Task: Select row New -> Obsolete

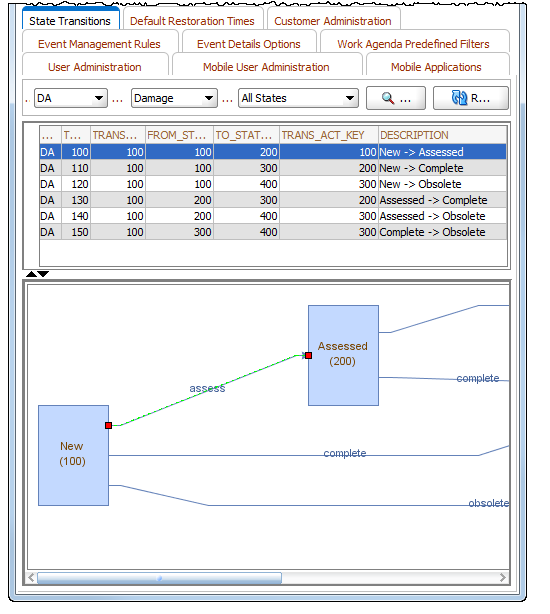Action: click(273, 184)
